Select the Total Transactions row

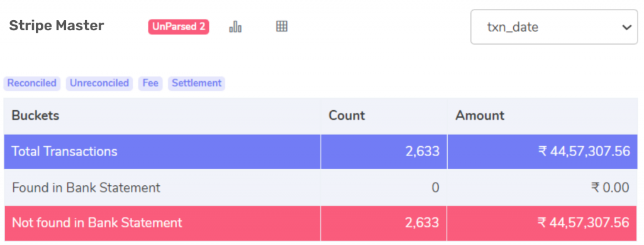(321, 152)
